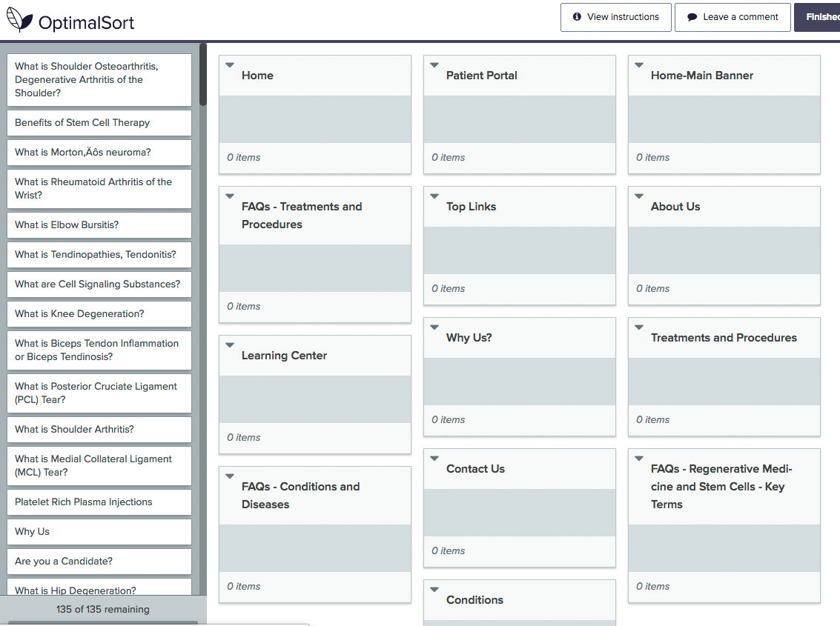Click the Leave a comment button
This screenshot has width=840, height=626.
pyautogui.click(x=732, y=17)
